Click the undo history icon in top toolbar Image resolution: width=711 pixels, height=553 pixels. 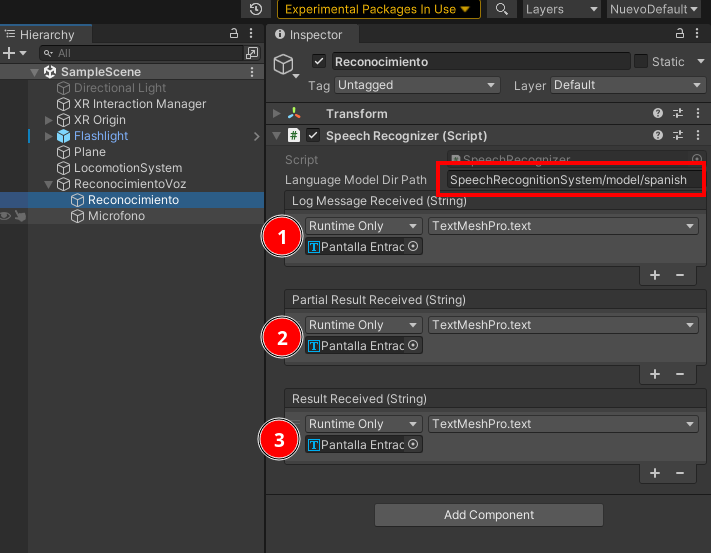coord(257,9)
